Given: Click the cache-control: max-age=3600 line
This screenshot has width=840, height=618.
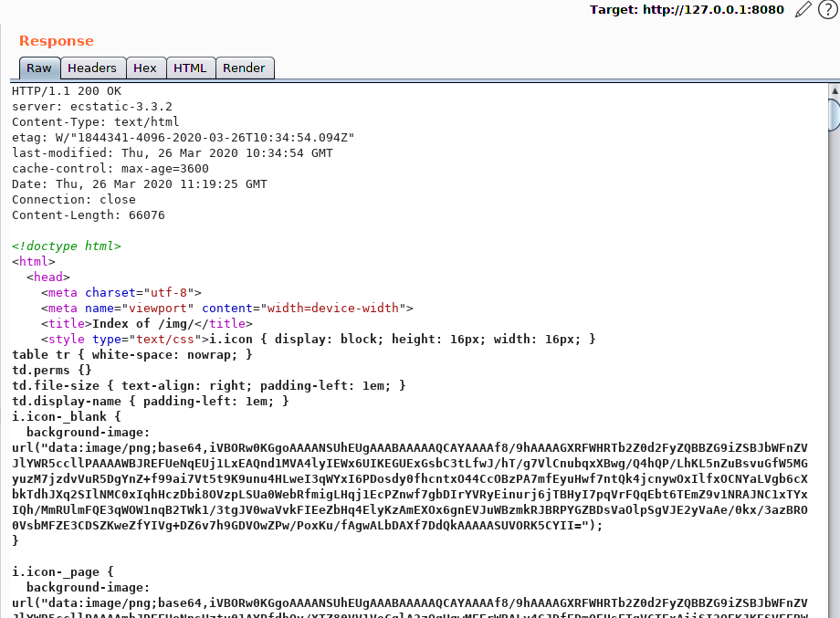Looking at the screenshot, I should pyautogui.click(x=110, y=169).
